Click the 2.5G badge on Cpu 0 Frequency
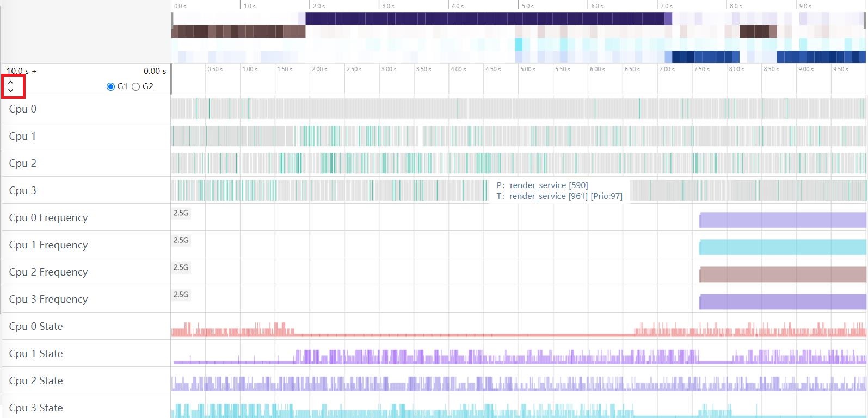The width and height of the screenshot is (868, 418). tap(181, 213)
